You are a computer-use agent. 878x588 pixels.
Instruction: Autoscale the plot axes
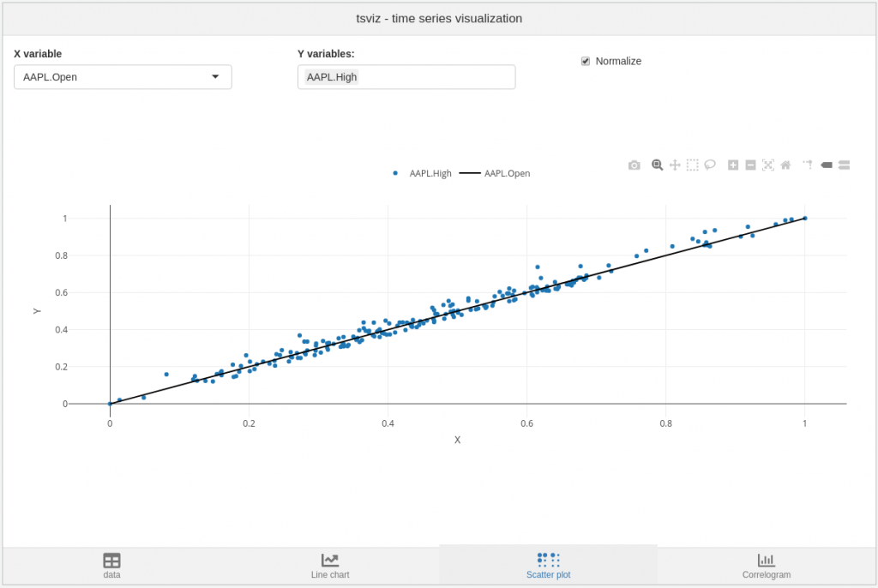tap(768, 165)
